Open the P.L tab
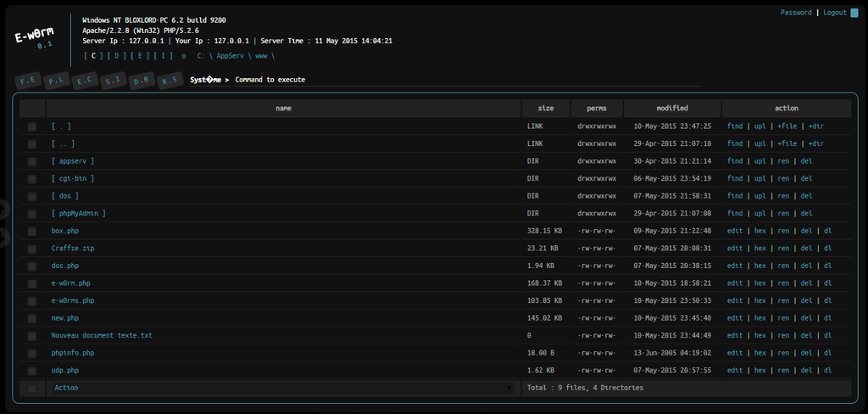The height and width of the screenshot is (414, 868). click(x=56, y=81)
